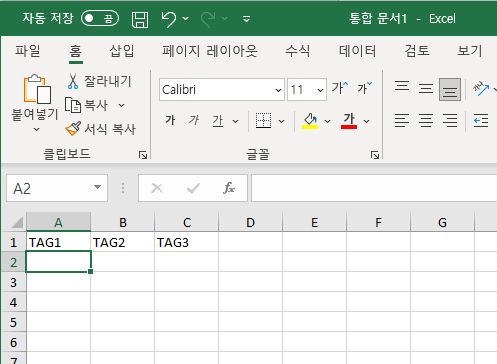The height and width of the screenshot is (364, 497).
Task: Open the 보기 tab
Action: 470,51
